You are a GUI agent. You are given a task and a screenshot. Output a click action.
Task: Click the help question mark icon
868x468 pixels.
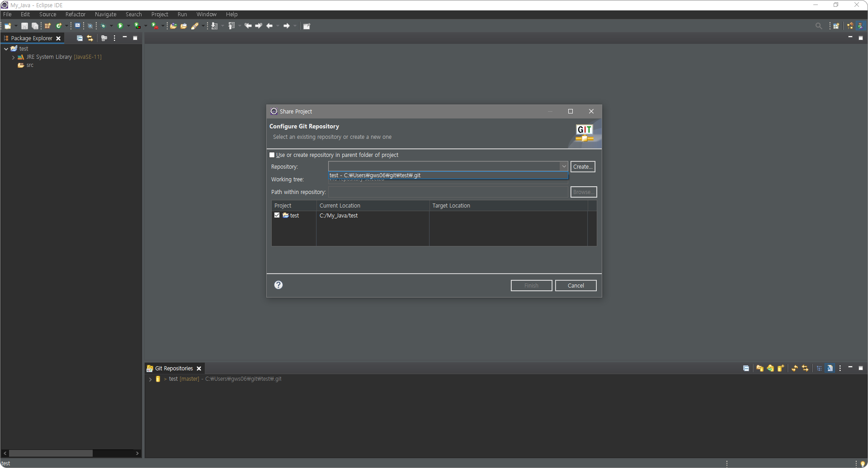point(278,285)
